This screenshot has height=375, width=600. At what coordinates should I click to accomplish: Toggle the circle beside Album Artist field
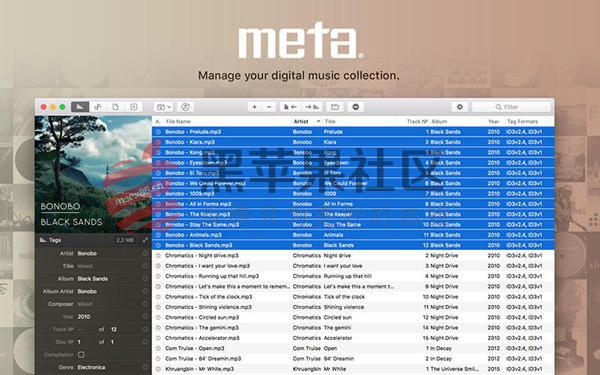pyautogui.click(x=145, y=291)
